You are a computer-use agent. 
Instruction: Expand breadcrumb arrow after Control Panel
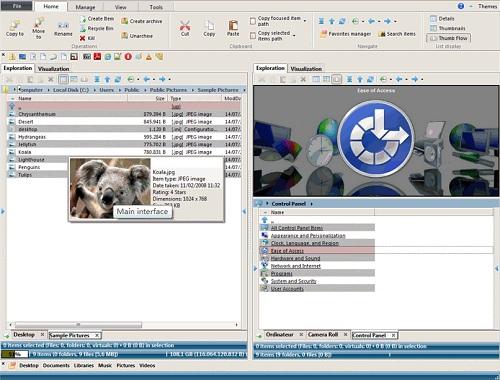(x=311, y=204)
